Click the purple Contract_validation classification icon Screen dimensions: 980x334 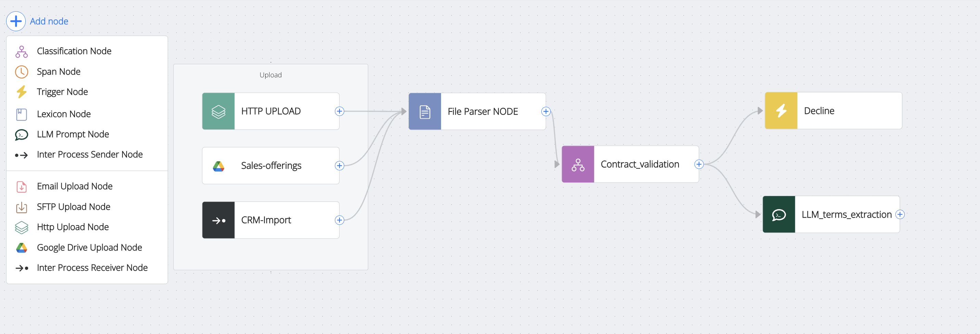(578, 164)
